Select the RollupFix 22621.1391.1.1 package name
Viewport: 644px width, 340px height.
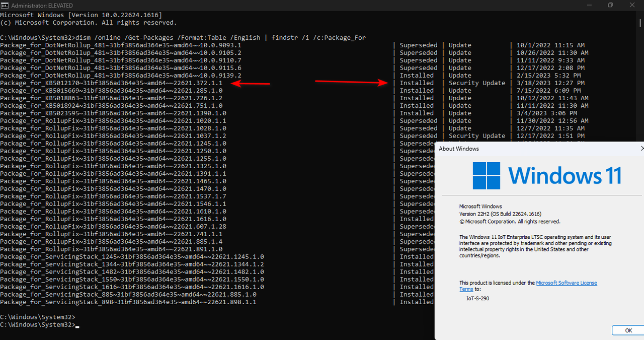point(113,174)
